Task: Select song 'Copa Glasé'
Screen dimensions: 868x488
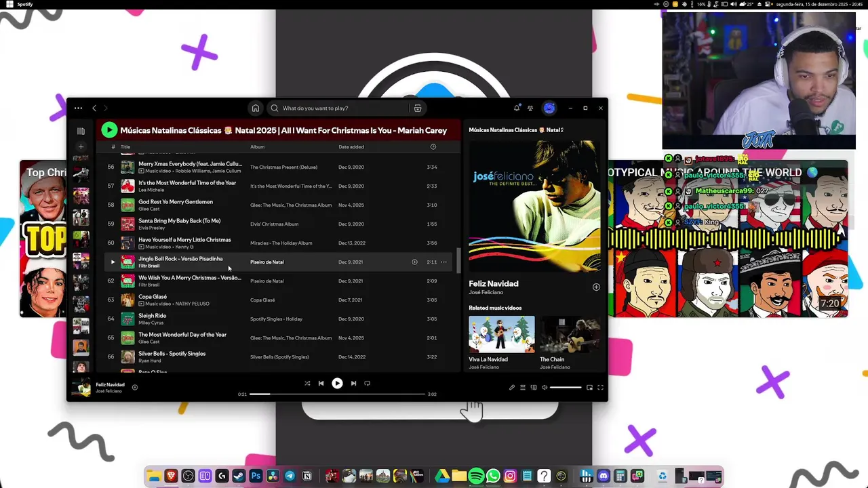Action: (153, 297)
